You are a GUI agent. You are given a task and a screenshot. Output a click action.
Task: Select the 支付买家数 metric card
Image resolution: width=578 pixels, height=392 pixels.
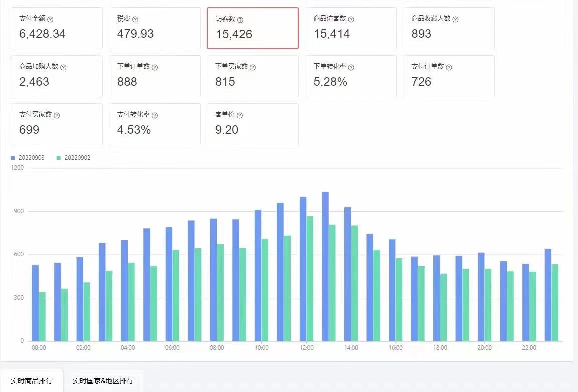click(x=57, y=124)
